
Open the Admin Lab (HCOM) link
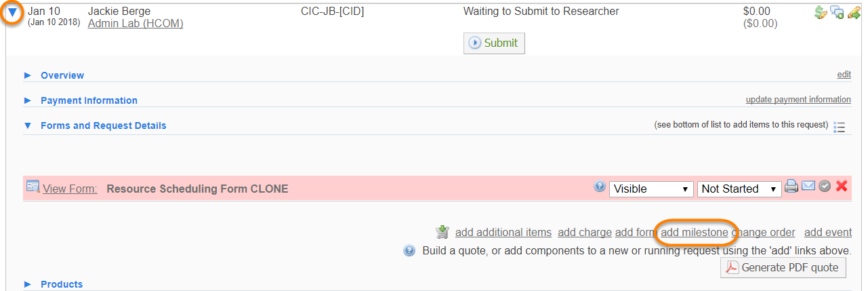tap(136, 24)
